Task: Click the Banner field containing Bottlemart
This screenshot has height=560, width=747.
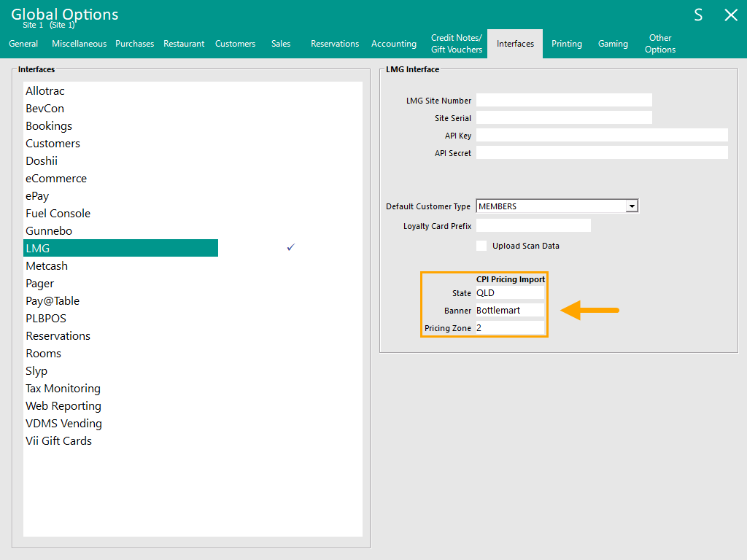Action: point(509,311)
